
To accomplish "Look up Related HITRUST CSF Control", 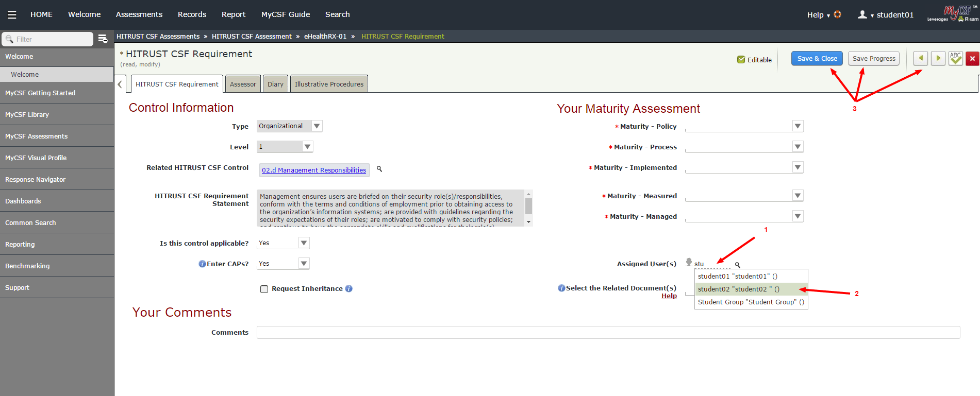I will click(x=379, y=169).
